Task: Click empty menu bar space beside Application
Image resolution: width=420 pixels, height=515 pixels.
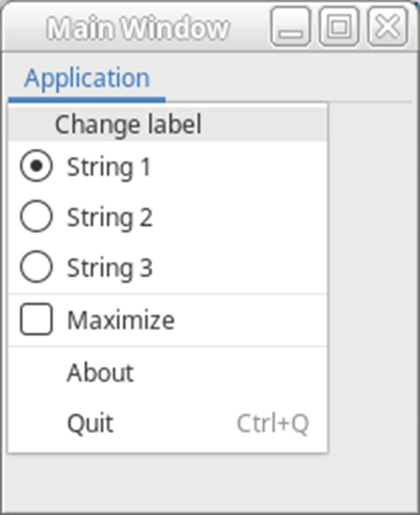Action: 284,78
